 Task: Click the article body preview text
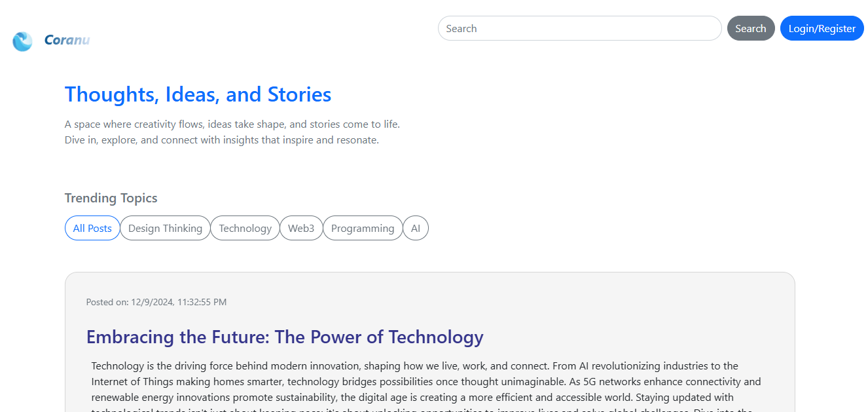pos(425,381)
